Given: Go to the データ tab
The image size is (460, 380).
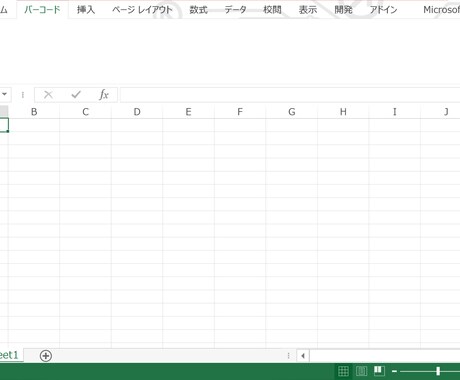Looking at the screenshot, I should [235, 10].
